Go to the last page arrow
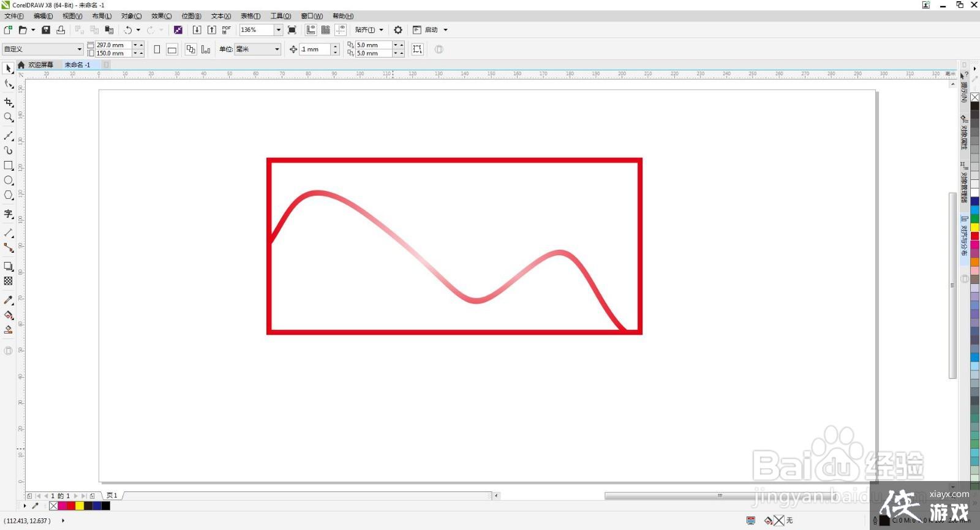980x530 pixels. coord(84,496)
